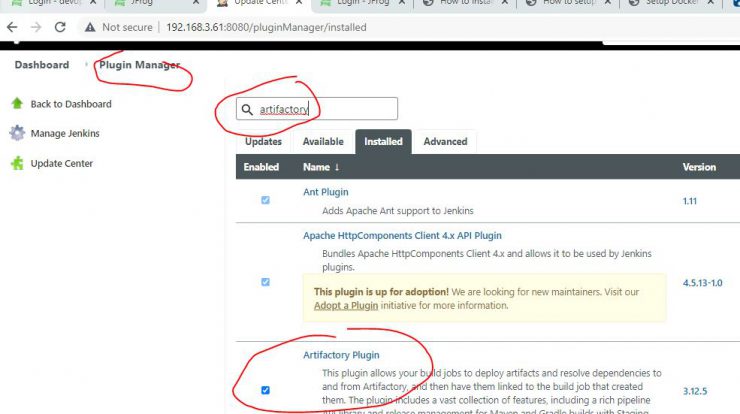Switch to the Available tab
The height and width of the screenshot is (414, 740).
tap(323, 142)
